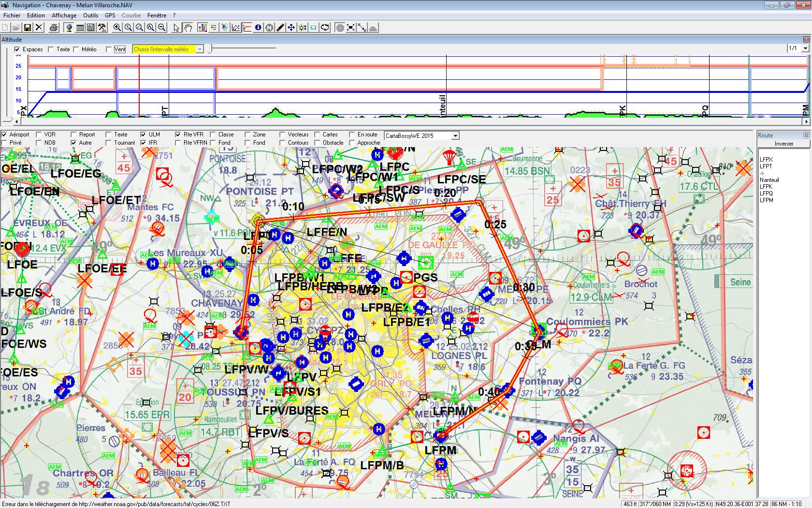
Task: Toggle the Espaces checkbox in Altitude panel
Action: pyautogui.click(x=17, y=49)
